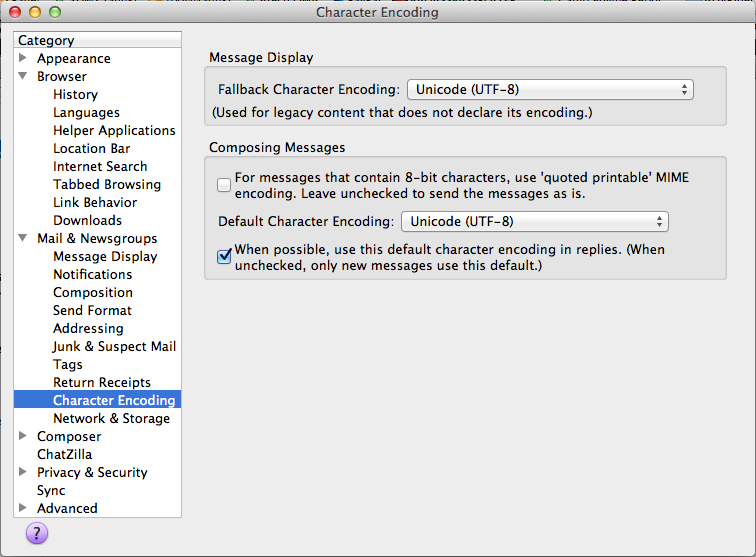756x557 pixels.
Task: Expand the Appearance category
Action: [23, 58]
